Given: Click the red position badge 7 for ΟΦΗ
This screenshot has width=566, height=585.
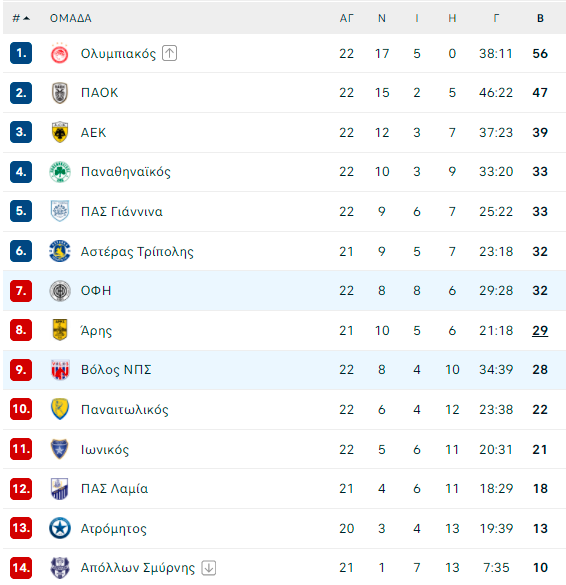Looking at the screenshot, I should [x=21, y=291].
